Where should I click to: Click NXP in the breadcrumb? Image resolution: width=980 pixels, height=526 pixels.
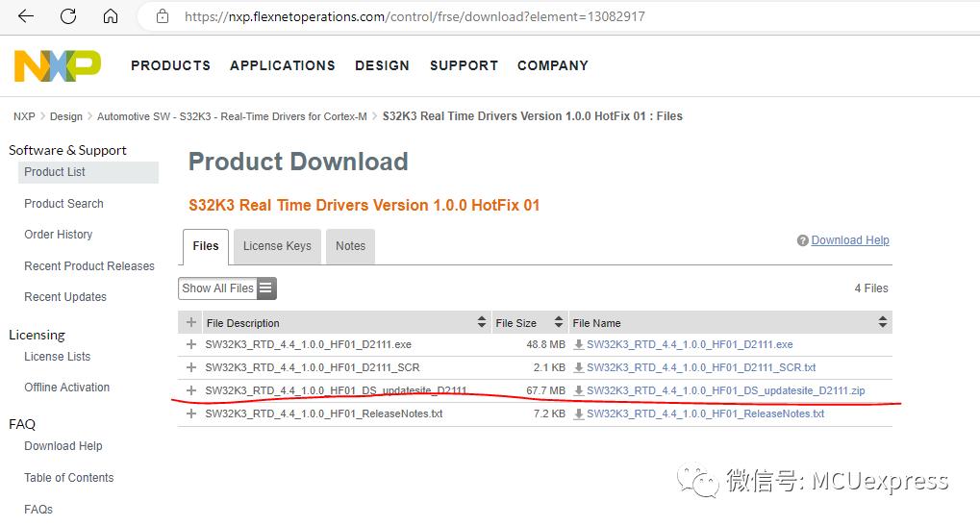point(24,116)
